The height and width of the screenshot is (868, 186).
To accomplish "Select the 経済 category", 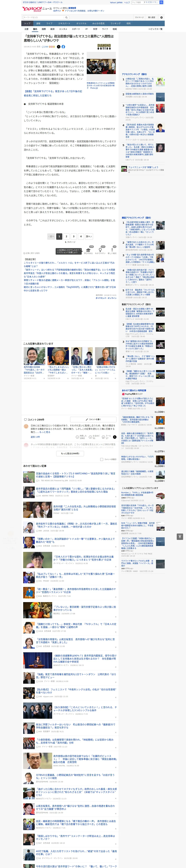I will click(x=52, y=29).
